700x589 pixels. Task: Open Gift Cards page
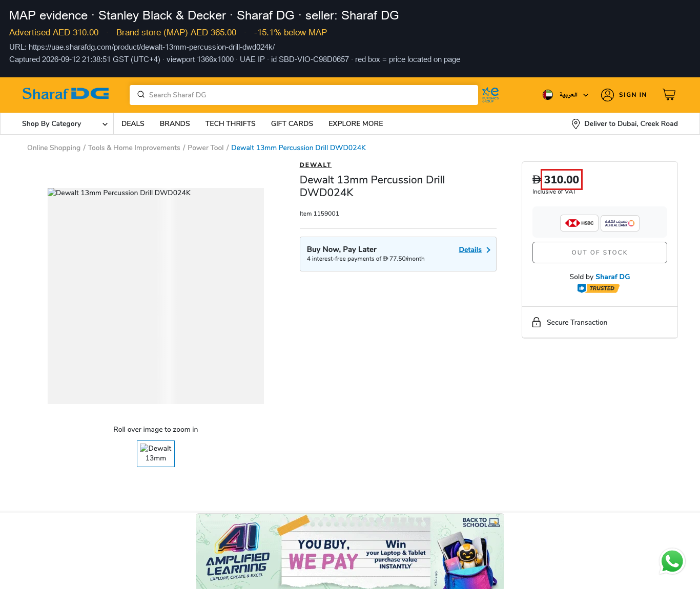point(292,124)
